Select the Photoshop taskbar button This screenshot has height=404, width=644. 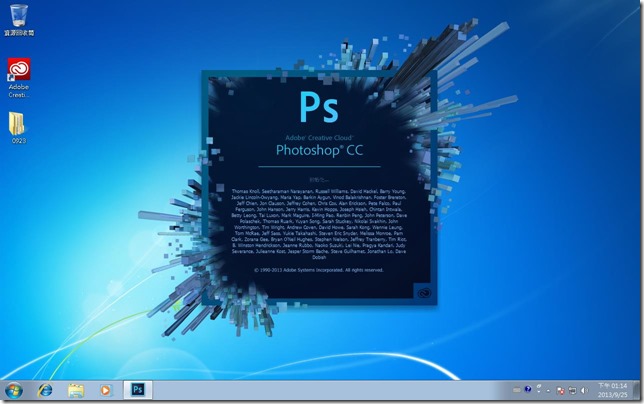(x=138, y=390)
